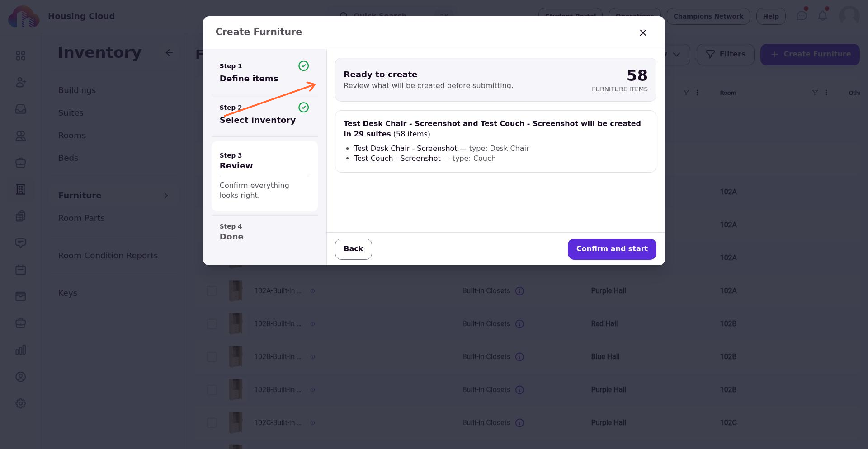Viewport: 868px width, 449px height.
Task: Open the Help button in header
Action: 771,16
